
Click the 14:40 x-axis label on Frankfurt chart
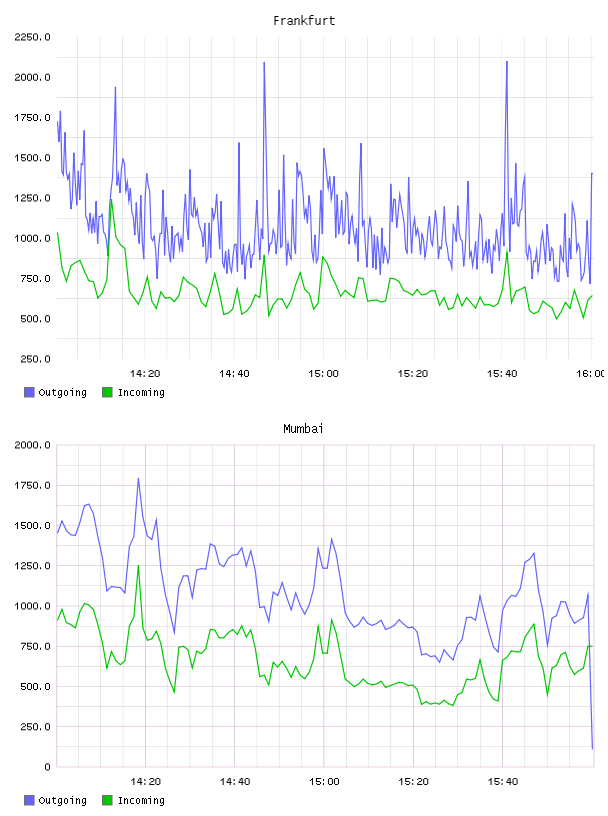234,374
